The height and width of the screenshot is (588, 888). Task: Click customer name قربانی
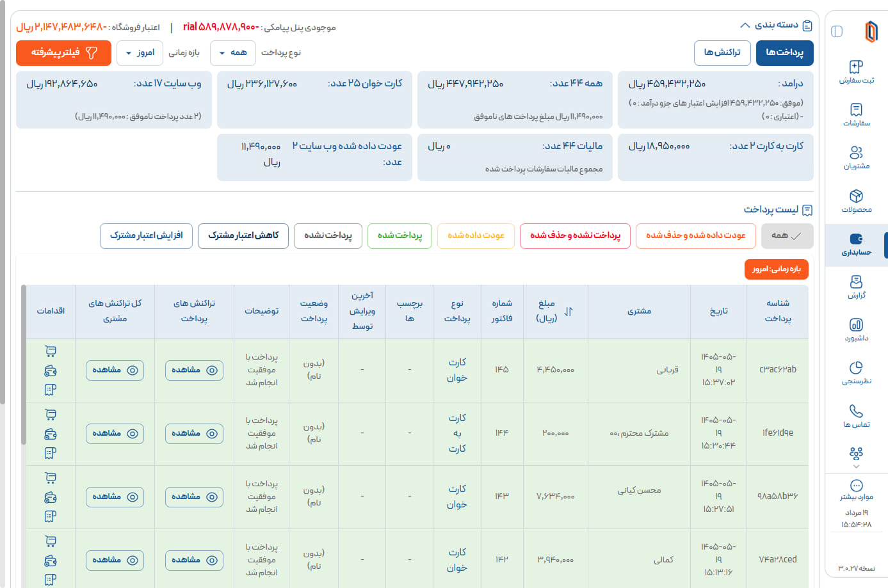667,370
